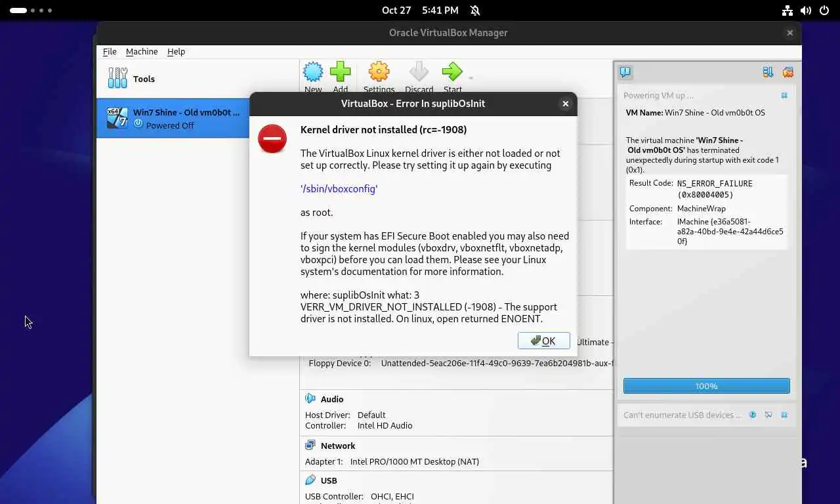This screenshot has height=504, width=840.
Task: Open the Machine menu
Action: tap(142, 51)
